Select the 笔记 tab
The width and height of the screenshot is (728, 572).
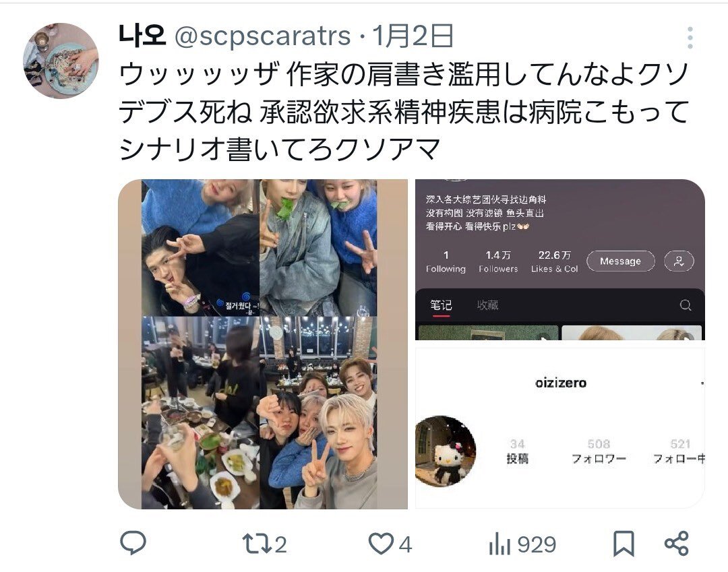pyautogui.click(x=441, y=305)
